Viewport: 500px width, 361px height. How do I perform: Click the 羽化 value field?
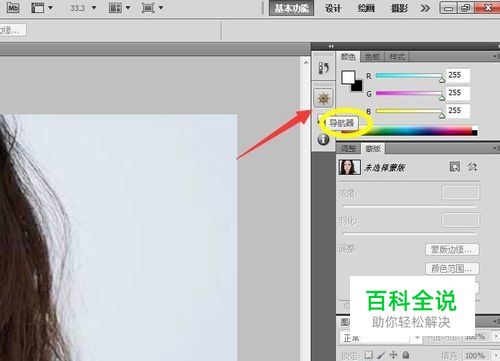[461, 220]
